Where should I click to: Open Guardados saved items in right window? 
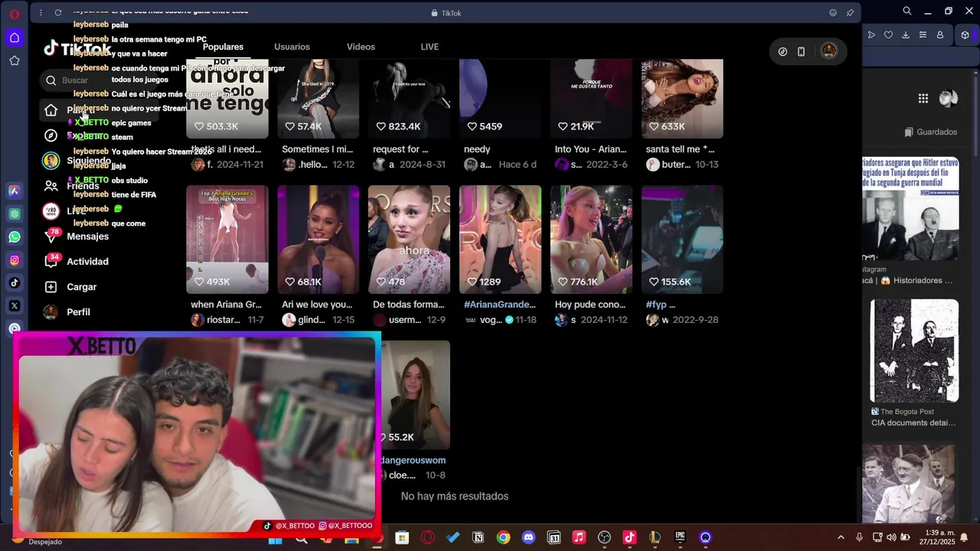pyautogui.click(x=931, y=132)
